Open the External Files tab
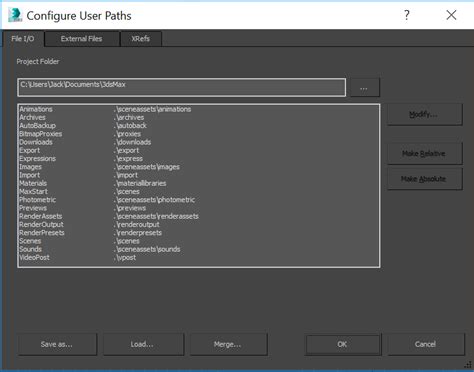Screen dimensions: 474x372 pyautogui.click(x=82, y=39)
